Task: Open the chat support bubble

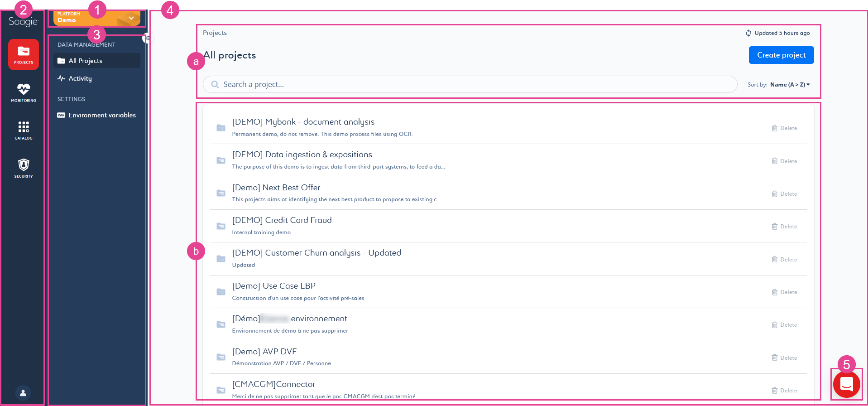Action: pyautogui.click(x=846, y=384)
